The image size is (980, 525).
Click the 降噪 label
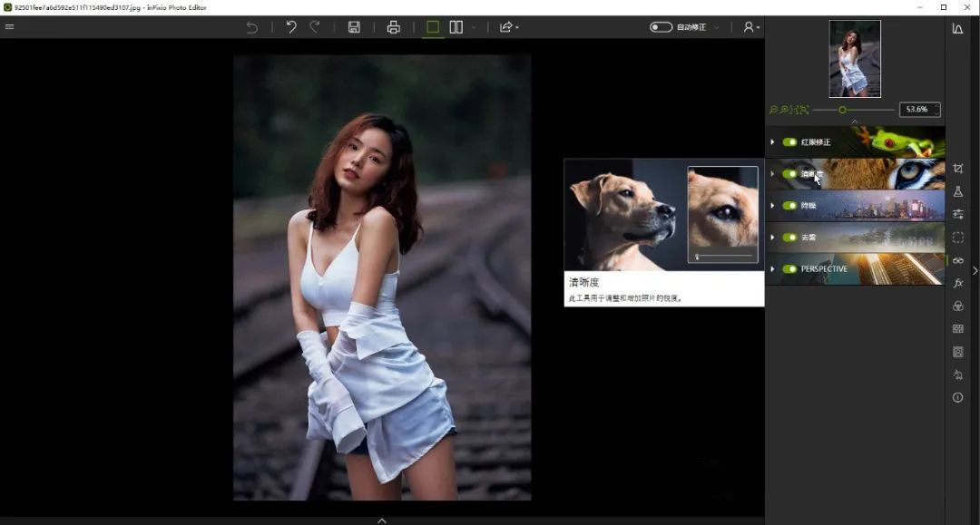[x=808, y=206]
